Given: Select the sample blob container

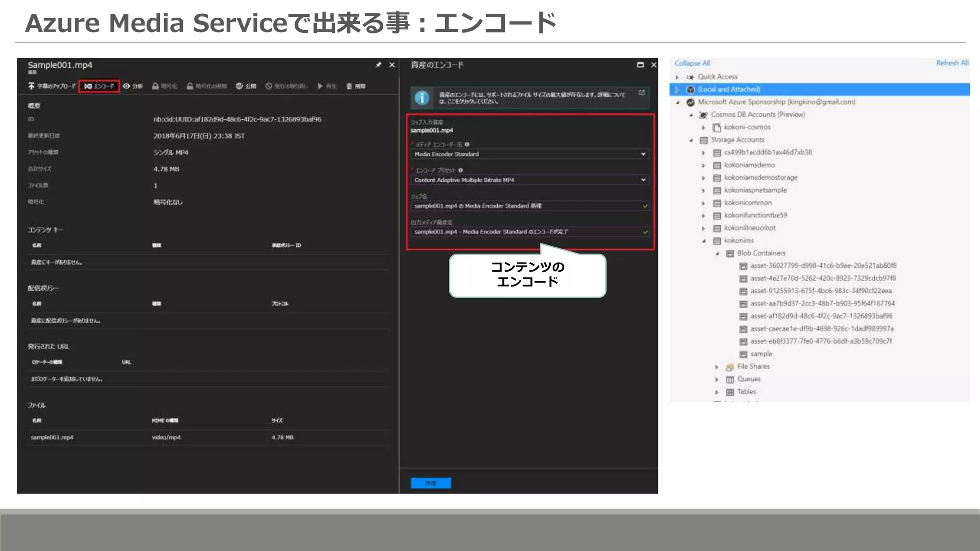Looking at the screenshot, I should (x=761, y=353).
